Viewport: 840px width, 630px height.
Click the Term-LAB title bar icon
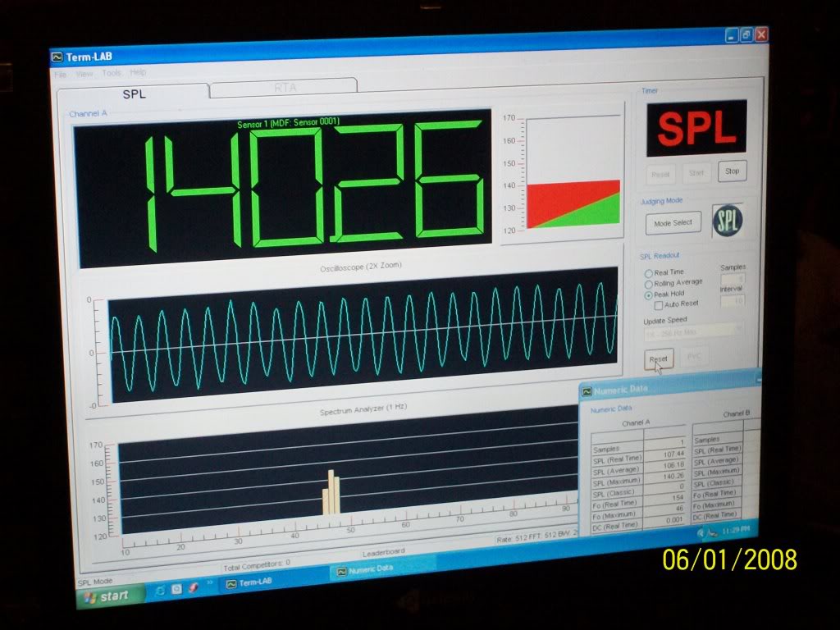[x=57, y=57]
